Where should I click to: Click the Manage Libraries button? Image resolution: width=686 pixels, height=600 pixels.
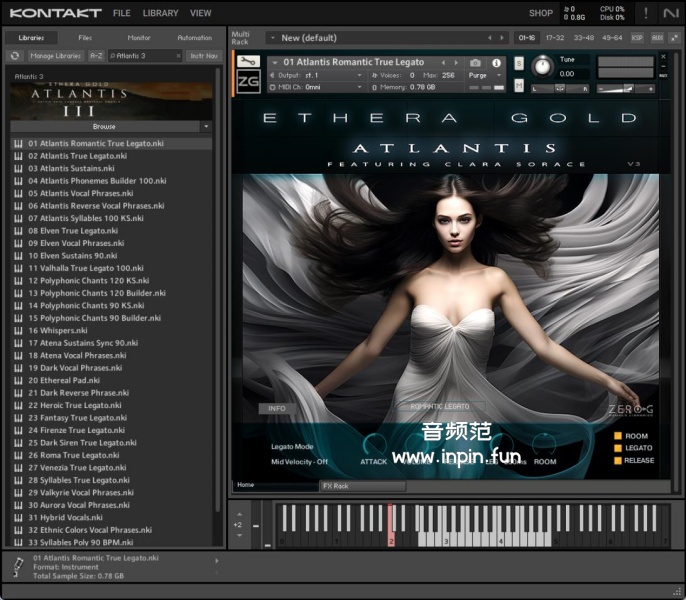click(55, 56)
